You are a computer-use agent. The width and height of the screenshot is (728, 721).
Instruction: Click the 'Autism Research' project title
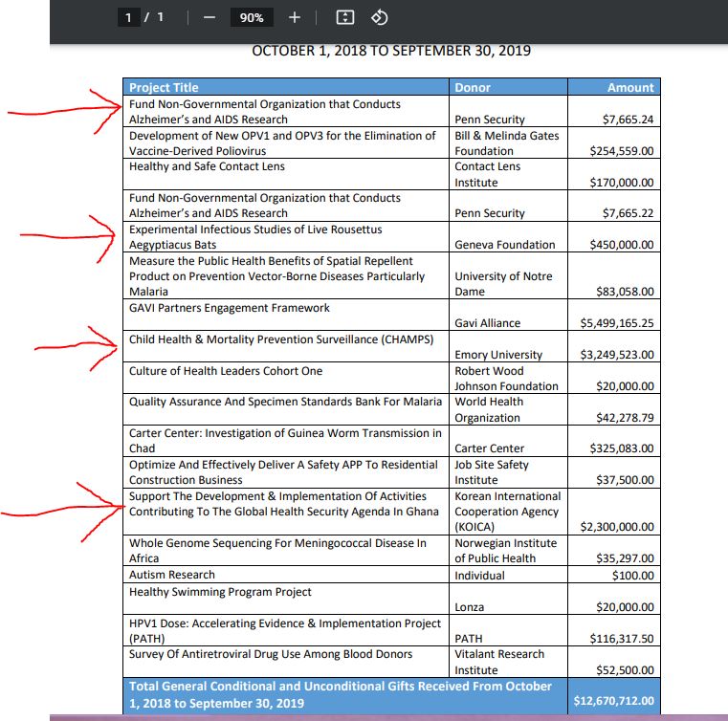(x=172, y=575)
